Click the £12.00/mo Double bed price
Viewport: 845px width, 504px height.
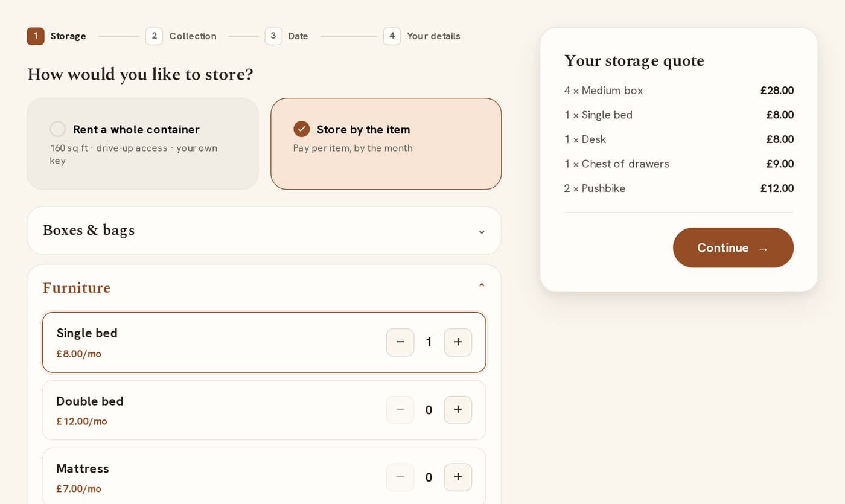click(81, 421)
